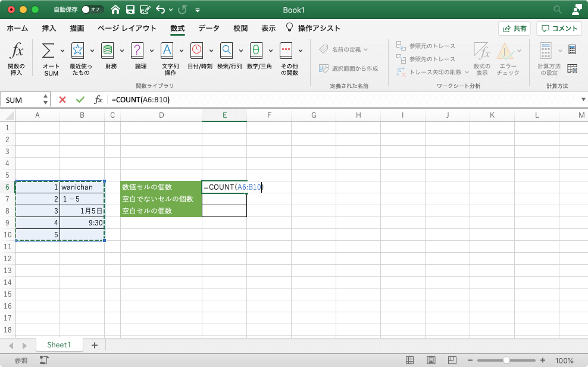
Task: Click Tell Me (操作アシスト) lightbulb
Action: [x=289, y=28]
